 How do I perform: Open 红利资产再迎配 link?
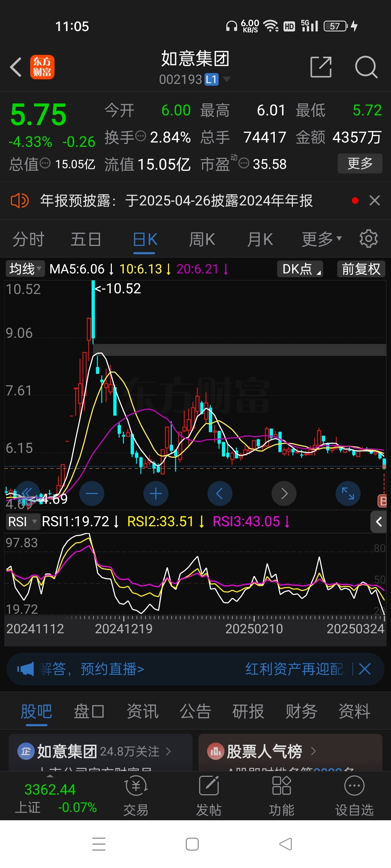pyautogui.click(x=294, y=669)
